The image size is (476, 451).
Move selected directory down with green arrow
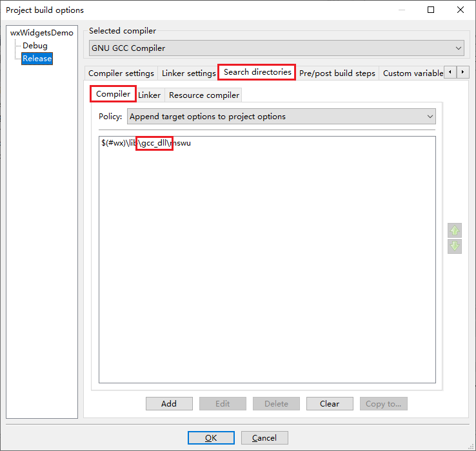(455, 246)
